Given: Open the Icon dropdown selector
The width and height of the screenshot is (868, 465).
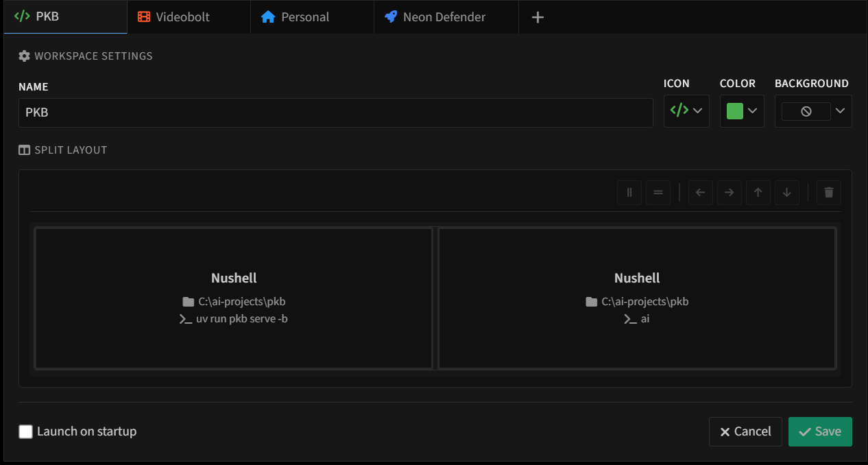Looking at the screenshot, I should (x=686, y=111).
